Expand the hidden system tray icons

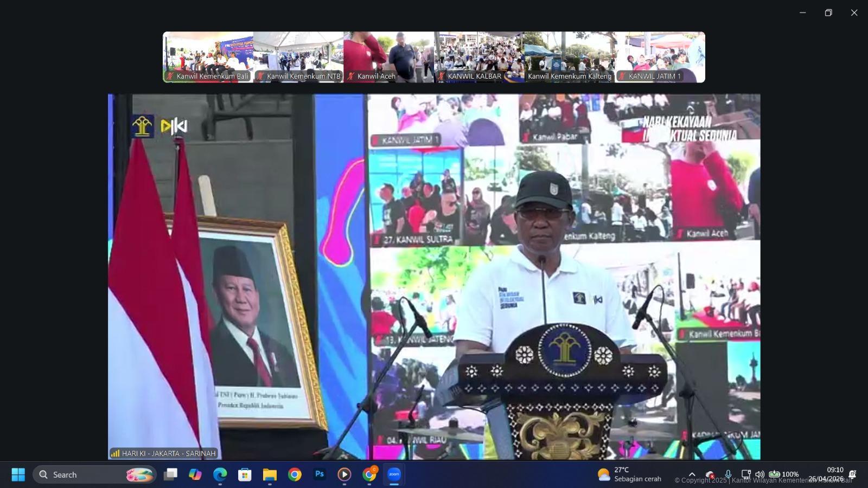tap(692, 474)
